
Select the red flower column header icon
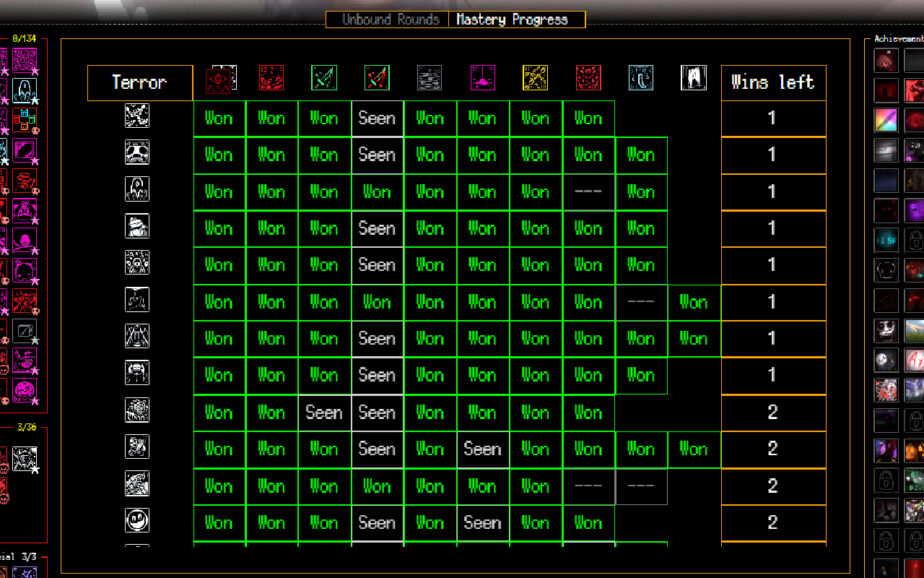[588, 77]
